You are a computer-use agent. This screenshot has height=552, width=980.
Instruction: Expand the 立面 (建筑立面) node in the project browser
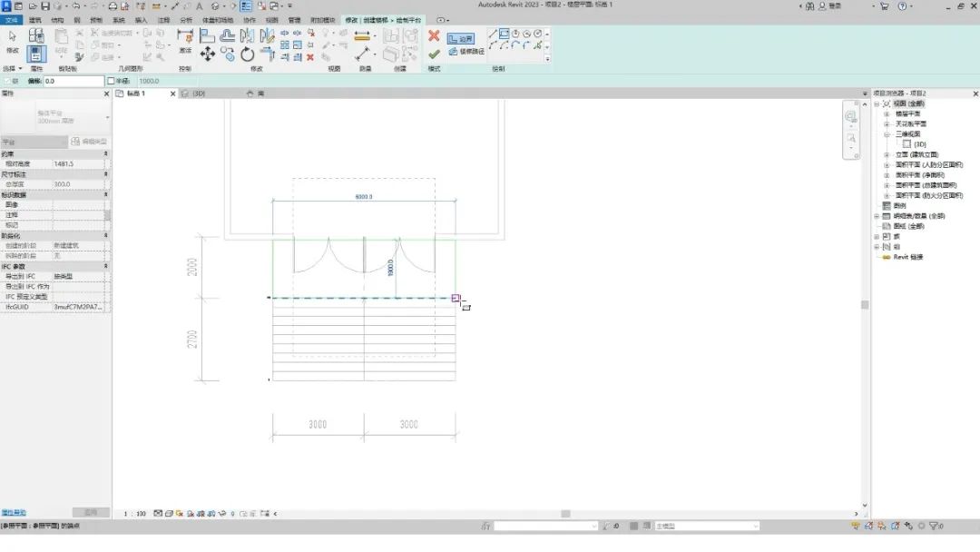coord(887,154)
